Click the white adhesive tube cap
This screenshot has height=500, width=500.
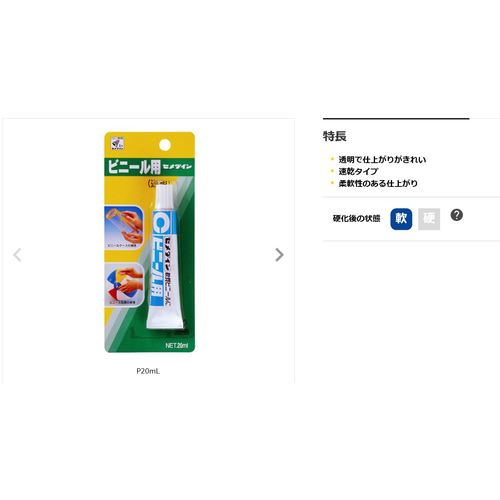165,197
